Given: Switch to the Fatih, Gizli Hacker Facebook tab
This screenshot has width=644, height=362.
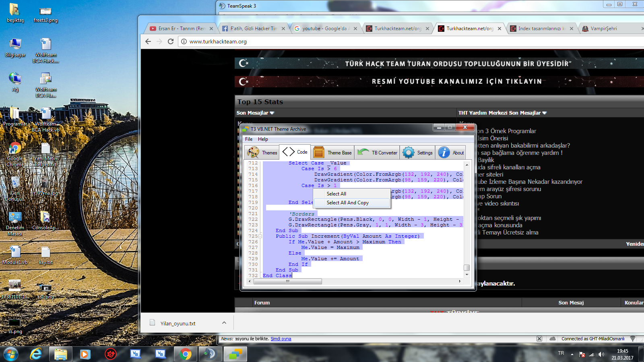Looking at the screenshot, I should coord(254,29).
